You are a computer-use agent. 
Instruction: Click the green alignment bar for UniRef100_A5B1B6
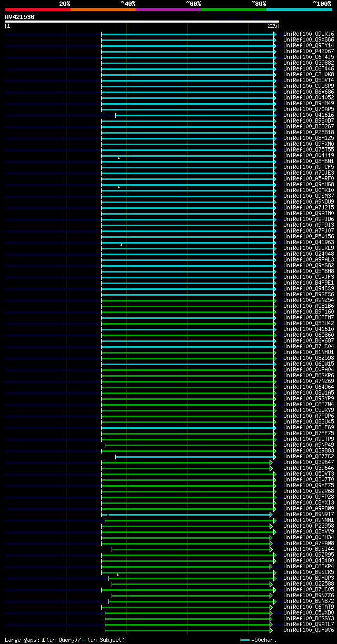pos(187,306)
